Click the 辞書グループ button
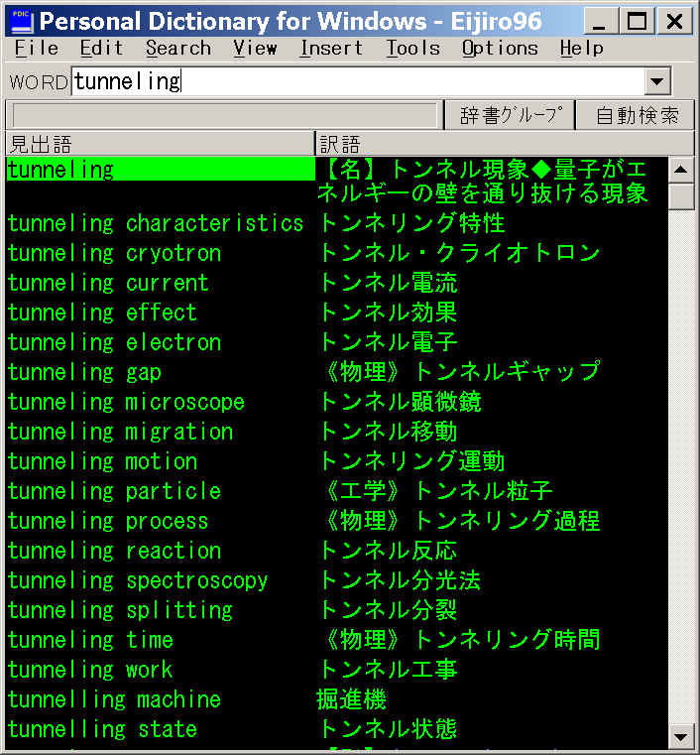This screenshot has width=700, height=755. click(511, 115)
